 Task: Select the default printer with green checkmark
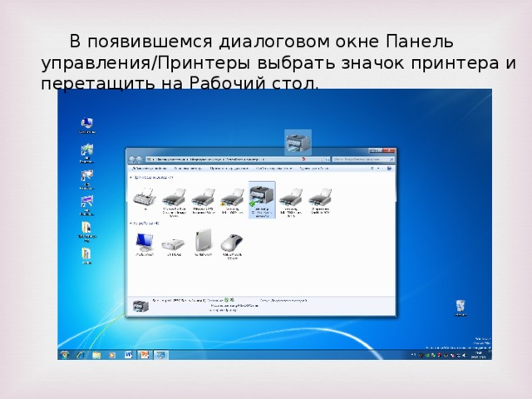click(262, 199)
